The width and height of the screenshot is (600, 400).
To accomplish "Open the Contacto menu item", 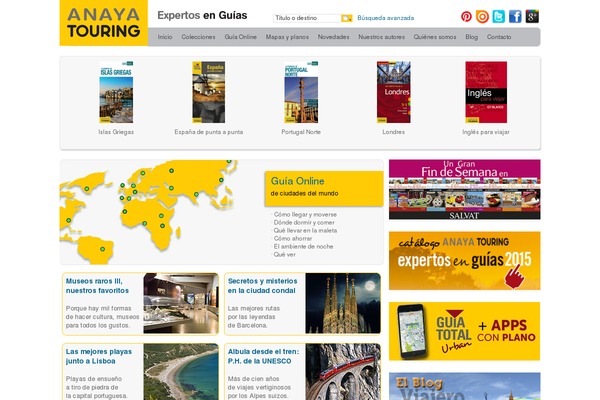I will click(x=499, y=37).
